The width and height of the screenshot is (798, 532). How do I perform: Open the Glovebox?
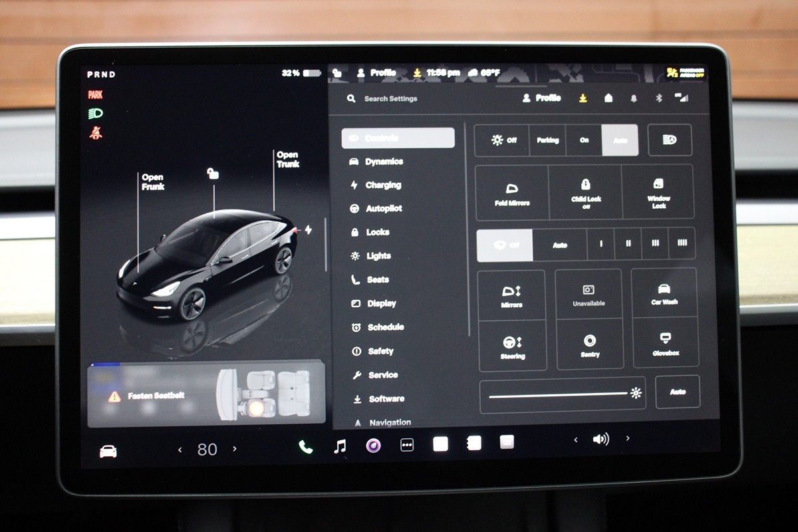(x=665, y=344)
